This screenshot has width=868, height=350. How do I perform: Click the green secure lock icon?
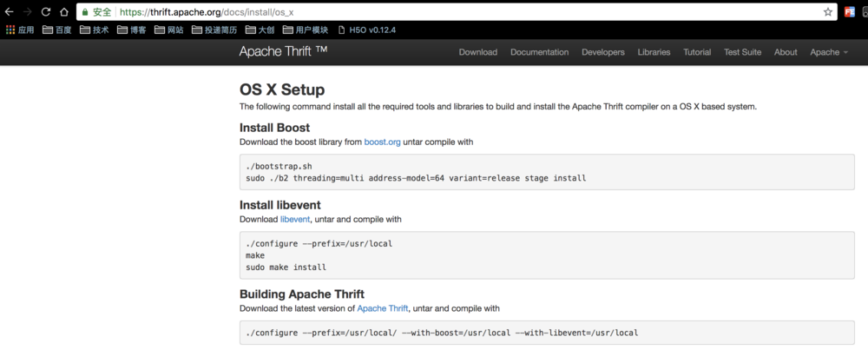pos(83,12)
